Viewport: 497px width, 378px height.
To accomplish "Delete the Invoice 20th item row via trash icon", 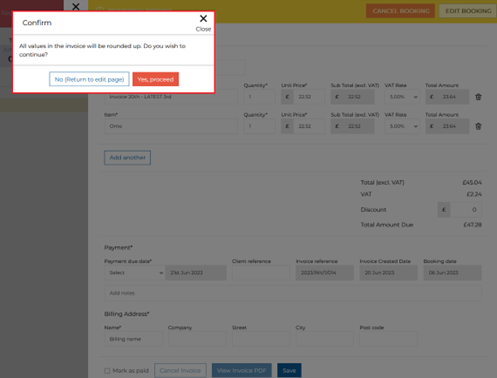I will click(x=478, y=97).
